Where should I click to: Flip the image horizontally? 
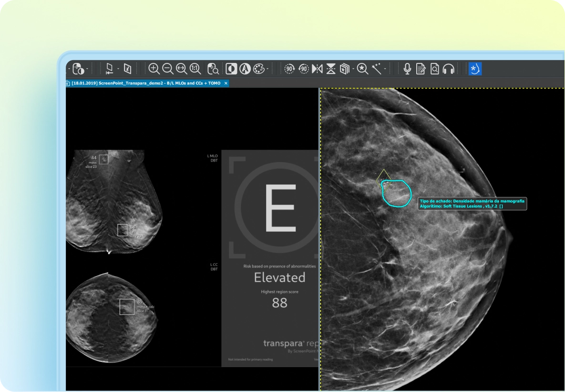pyautogui.click(x=317, y=69)
